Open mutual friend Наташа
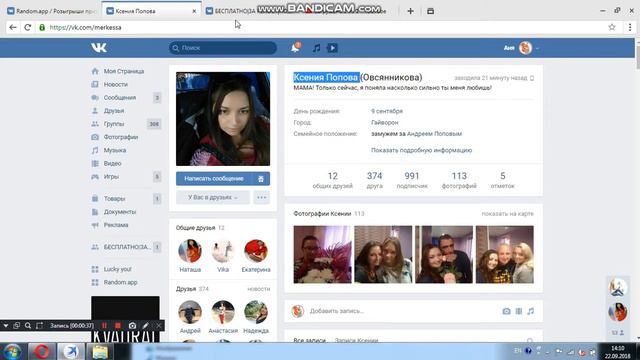The image size is (640, 360). click(x=190, y=251)
